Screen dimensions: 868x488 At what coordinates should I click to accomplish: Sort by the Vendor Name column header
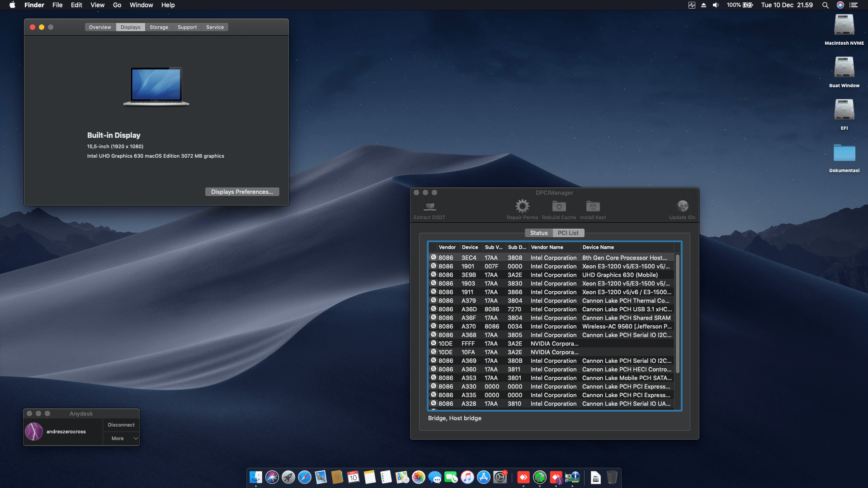555,247
